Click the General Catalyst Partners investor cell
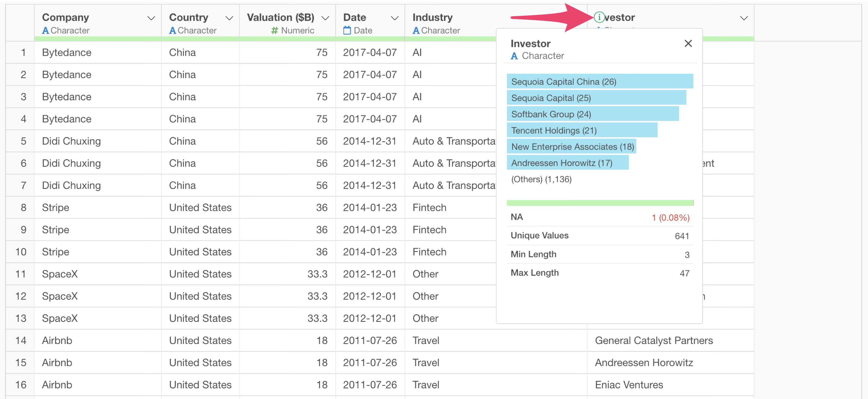Viewport: 868px width, 399px height. coord(670,340)
